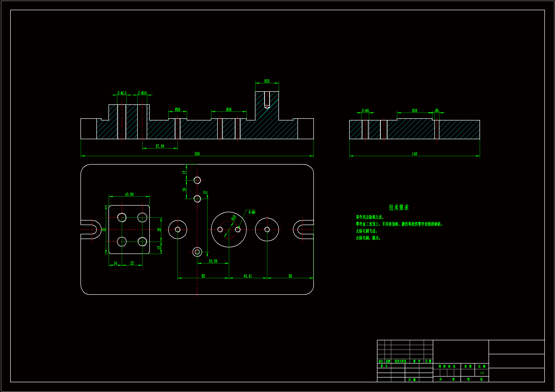Click the 250 overall length dimension text
This screenshot has height=392, width=555.
pyautogui.click(x=197, y=154)
